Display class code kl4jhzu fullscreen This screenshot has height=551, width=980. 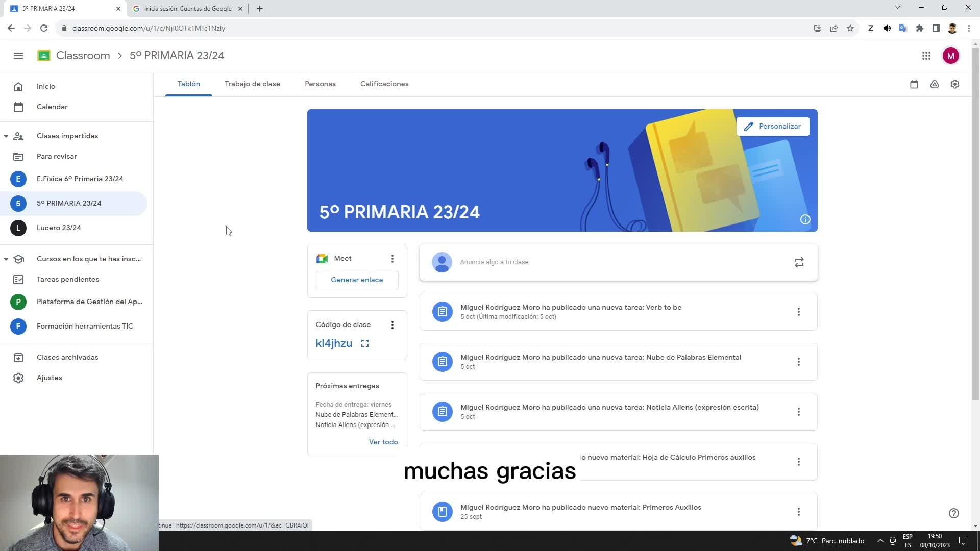(x=364, y=343)
